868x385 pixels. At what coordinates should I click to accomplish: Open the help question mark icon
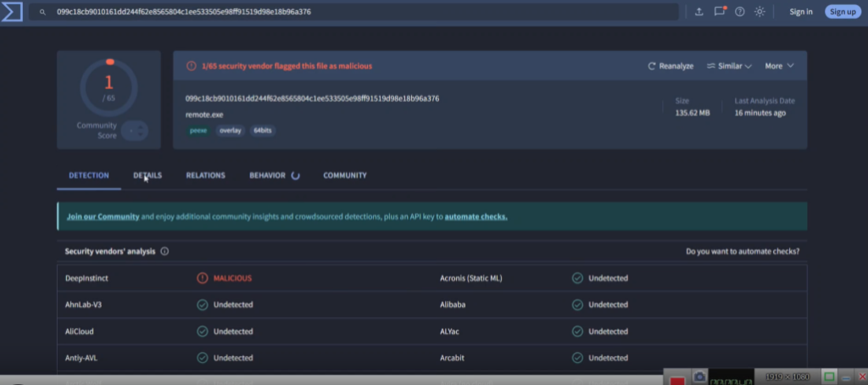click(739, 12)
